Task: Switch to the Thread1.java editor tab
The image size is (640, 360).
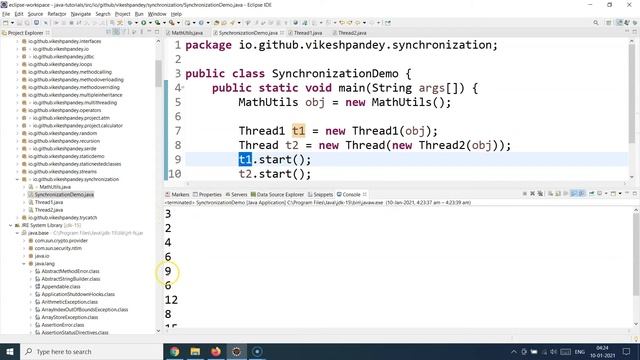Action: 308,33
